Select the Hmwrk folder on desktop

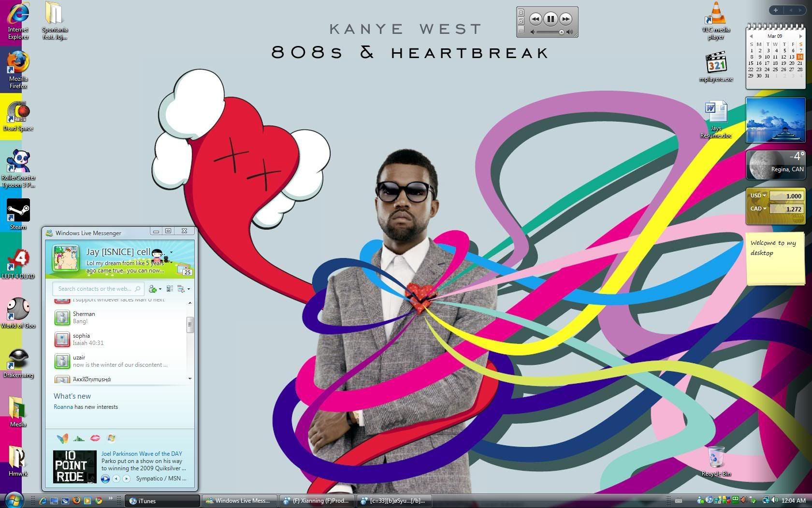click(18, 462)
